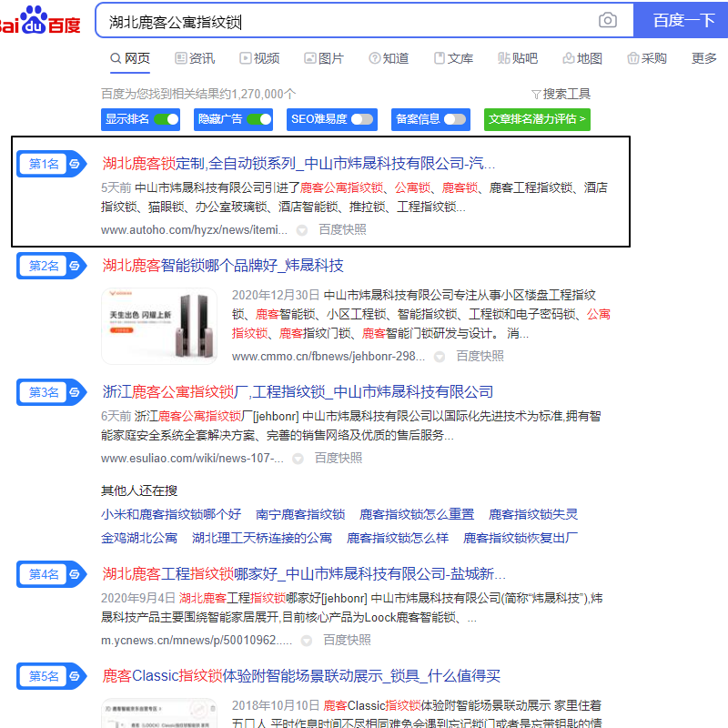Click related search 金鸡湖北公寓
This screenshot has height=728, width=728.
coord(139,538)
